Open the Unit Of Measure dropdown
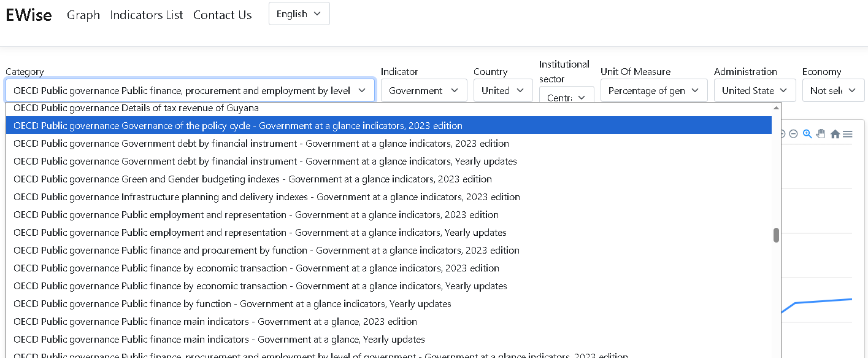The width and height of the screenshot is (868, 358). pyautogui.click(x=654, y=90)
